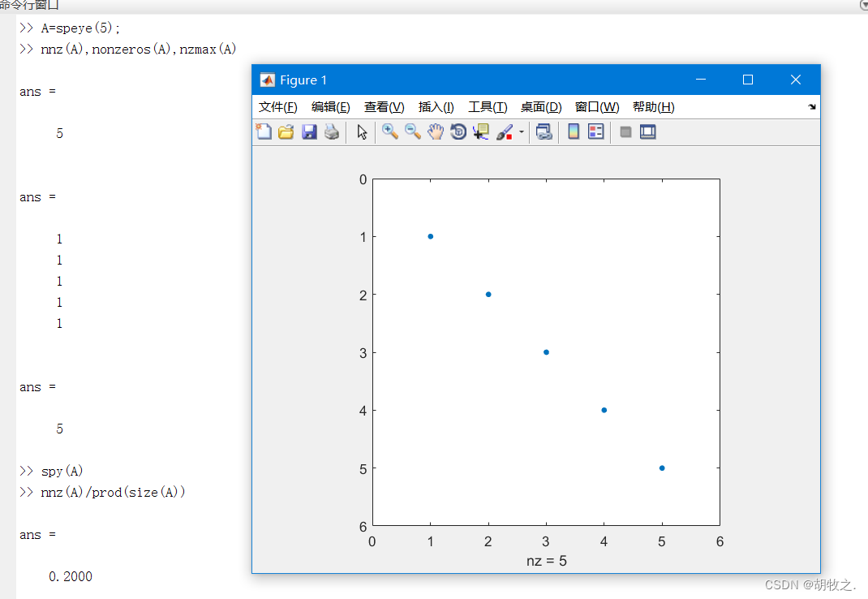Insert a colorbar using the toolbar icon
This screenshot has width=868, height=599.
(574, 131)
